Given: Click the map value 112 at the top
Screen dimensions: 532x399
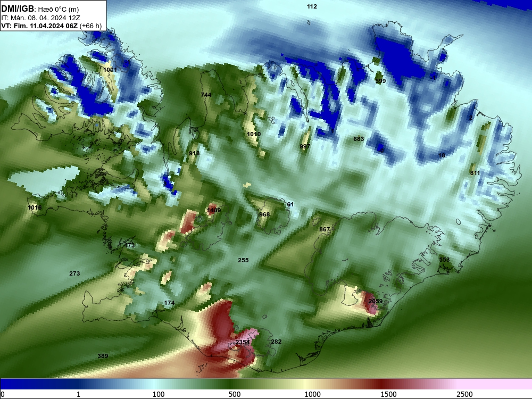Looking at the screenshot, I should click(312, 6).
